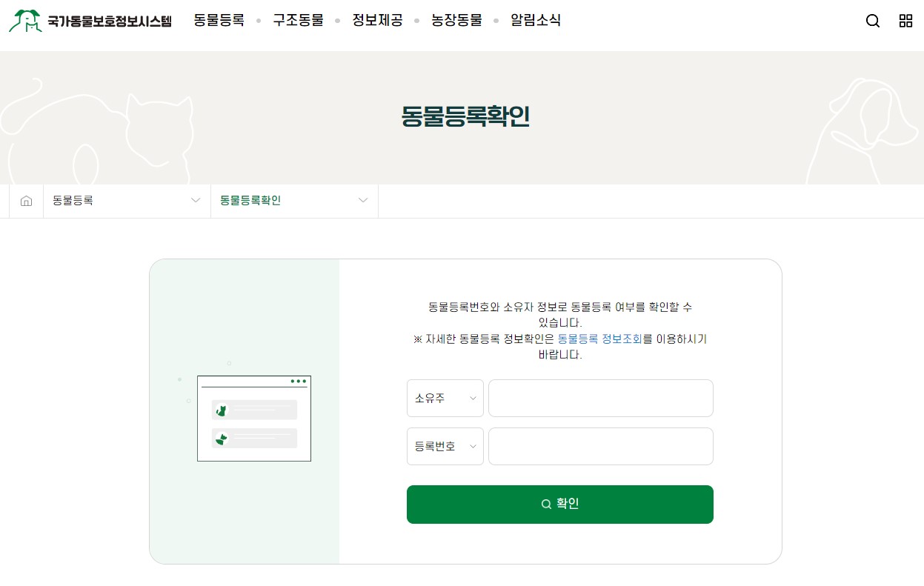Screen dimensions: 924x586
Task: Click the home icon in the breadcrumb
Action: coord(26,200)
